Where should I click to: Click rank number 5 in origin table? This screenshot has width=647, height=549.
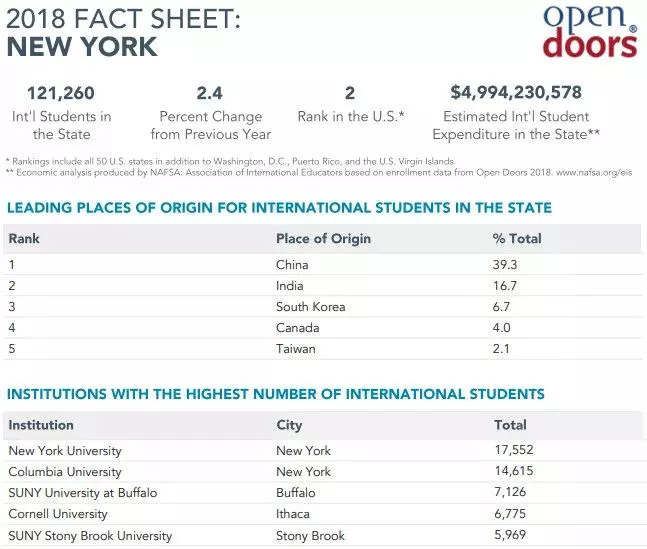tap(12, 349)
